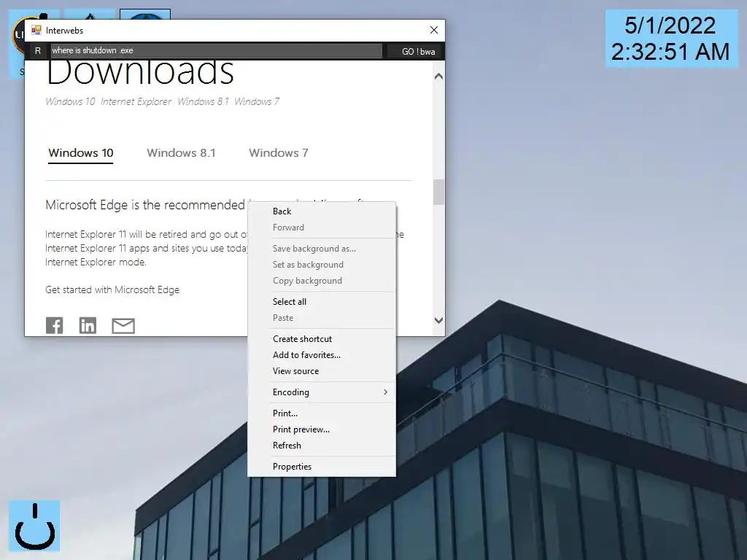Open 'View source' from the context menu
This screenshot has width=747, height=560.
(322, 371)
